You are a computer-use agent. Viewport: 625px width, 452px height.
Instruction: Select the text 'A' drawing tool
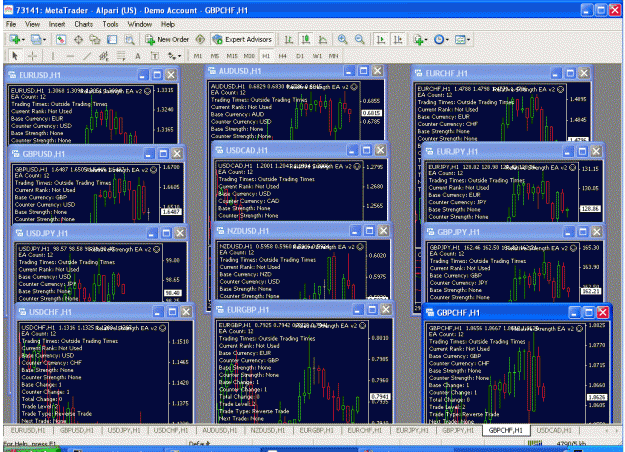138,56
